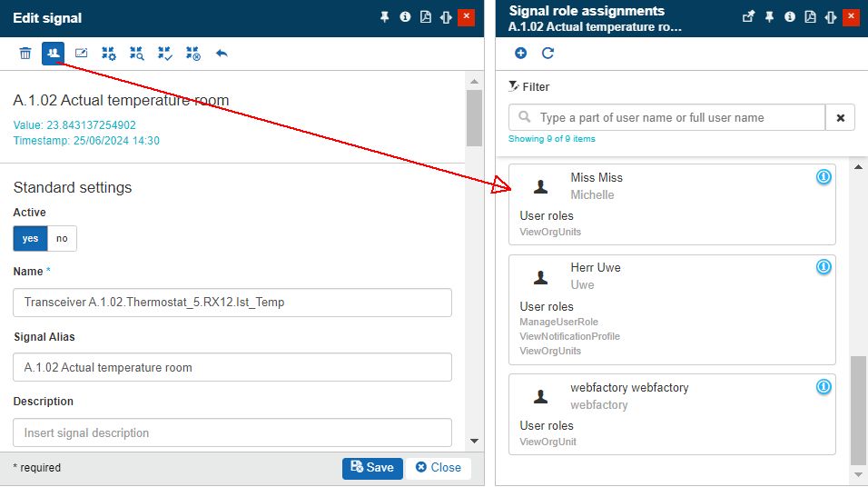Select the webfactory user card
The image size is (868, 487).
(672, 413)
